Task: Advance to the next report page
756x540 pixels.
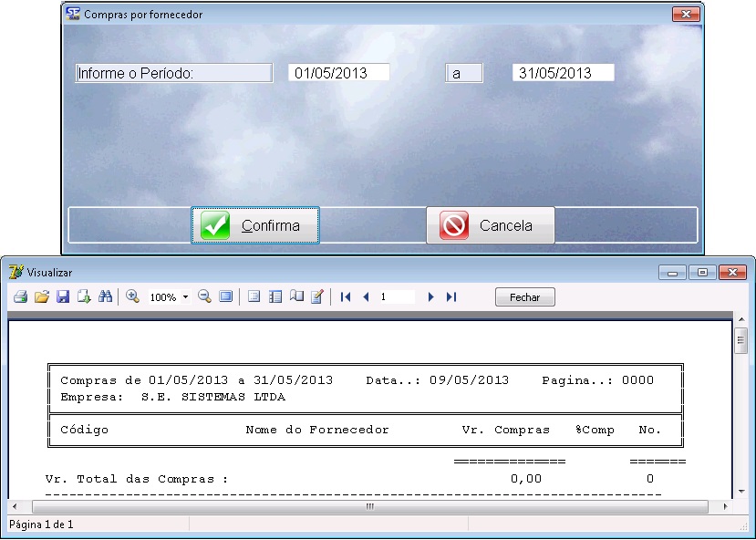Action: coord(430,297)
